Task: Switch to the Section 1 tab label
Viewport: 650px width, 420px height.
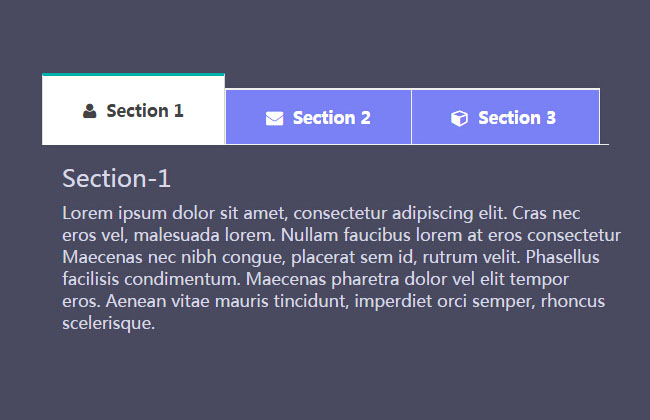Action: (145, 111)
